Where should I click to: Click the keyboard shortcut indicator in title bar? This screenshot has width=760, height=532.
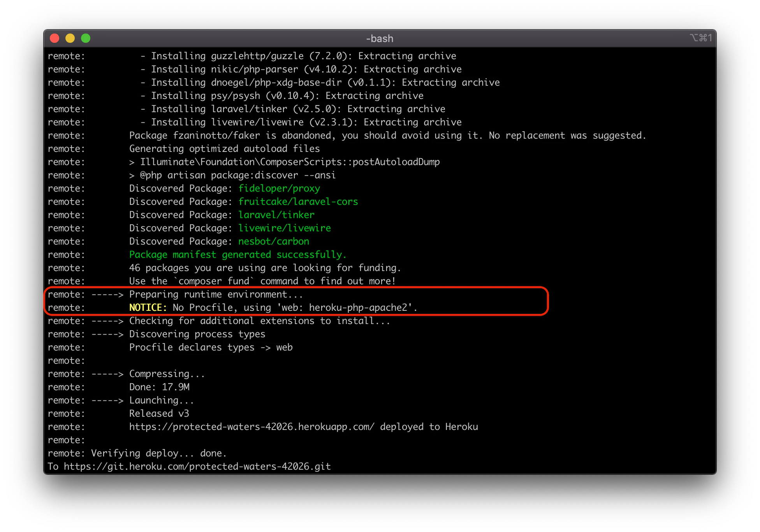[x=701, y=38]
